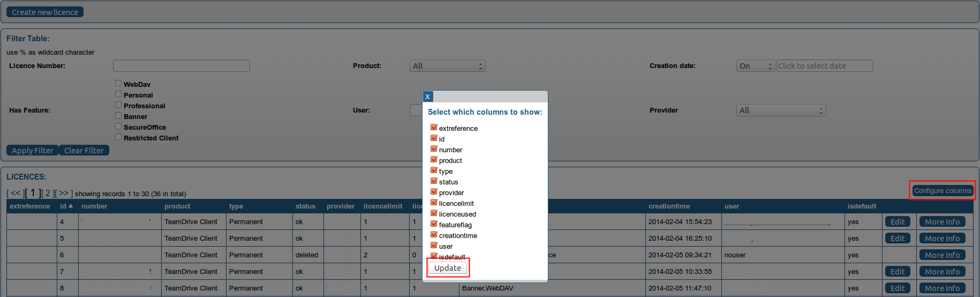Click the Clear Filter button
The height and width of the screenshot is (297, 980).
click(84, 151)
